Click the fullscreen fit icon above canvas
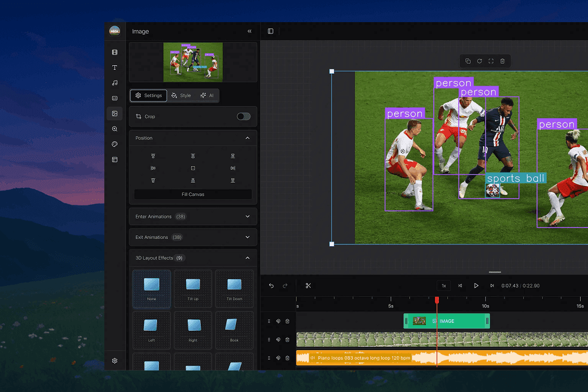The image size is (588, 392). pyautogui.click(x=491, y=61)
